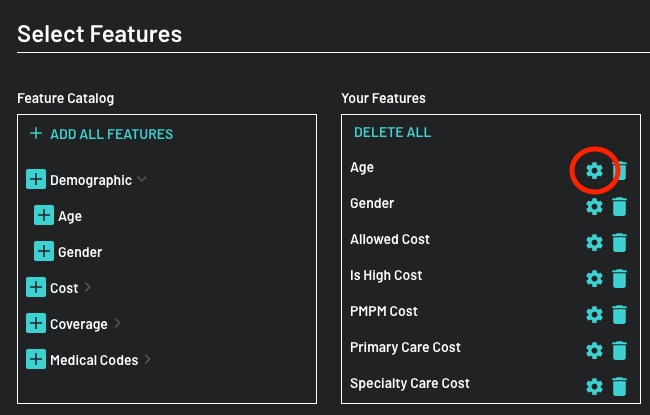Collapse the Demographic category chevron
This screenshot has height=415, width=650.
tap(142, 180)
